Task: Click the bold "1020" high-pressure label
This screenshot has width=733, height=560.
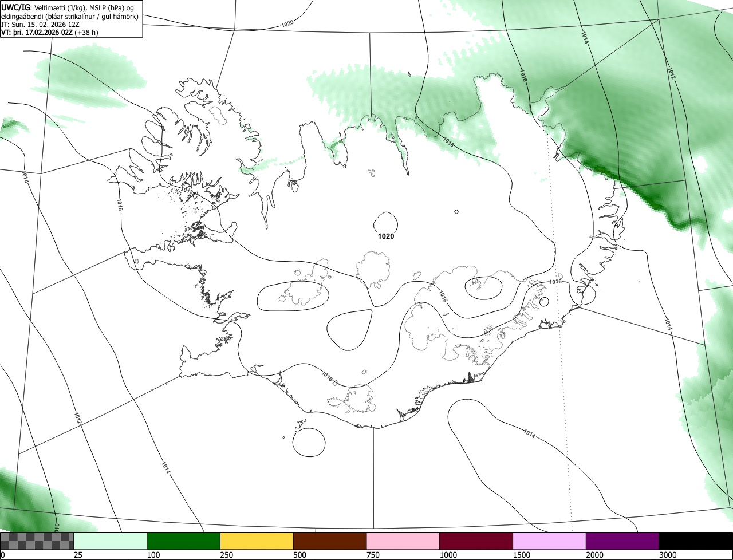Action: point(386,236)
